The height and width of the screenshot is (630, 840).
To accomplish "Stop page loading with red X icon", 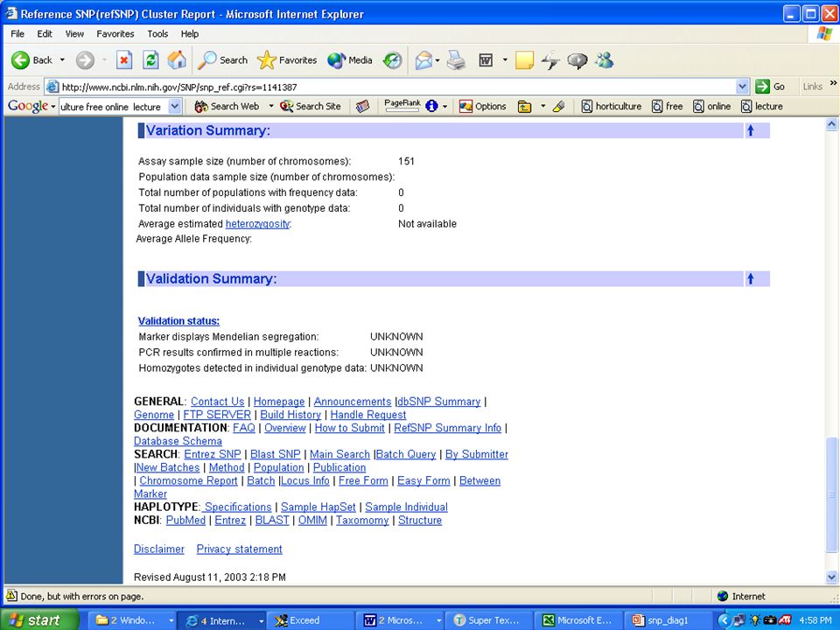I will click(123, 60).
